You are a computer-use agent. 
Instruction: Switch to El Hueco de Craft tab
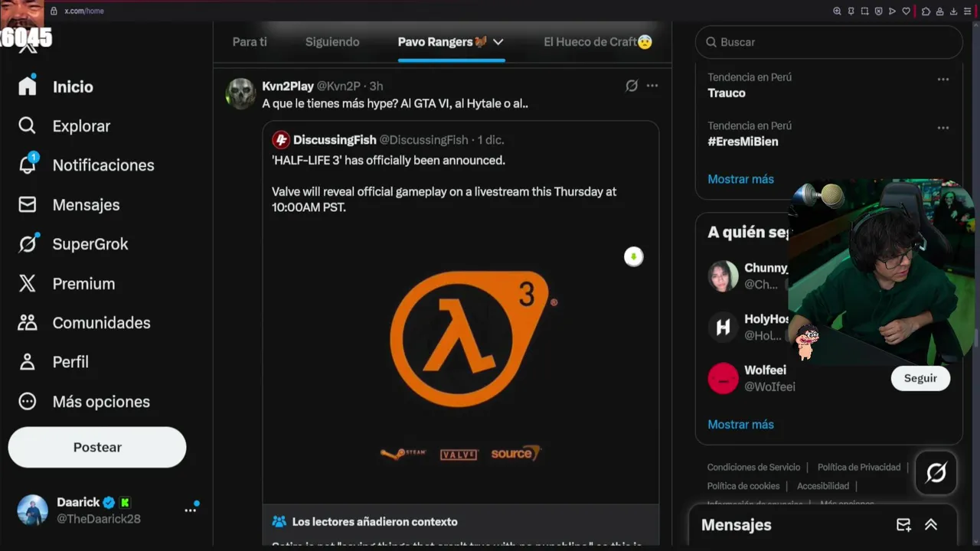tap(598, 42)
